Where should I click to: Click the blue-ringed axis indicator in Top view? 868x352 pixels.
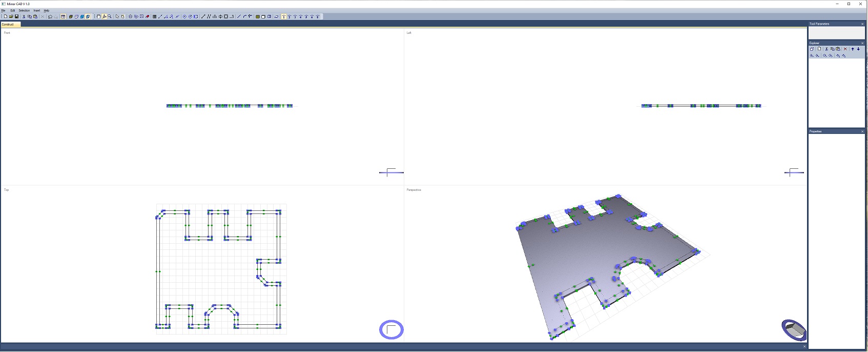391,329
